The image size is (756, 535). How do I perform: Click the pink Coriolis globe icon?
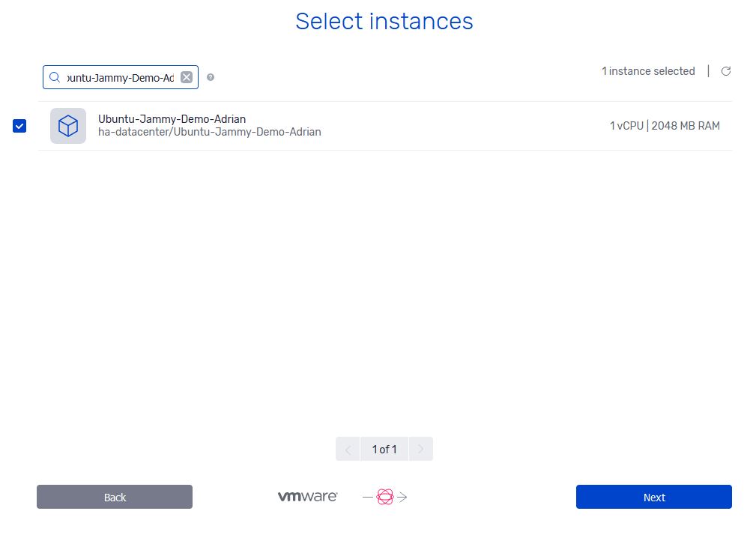(x=385, y=497)
